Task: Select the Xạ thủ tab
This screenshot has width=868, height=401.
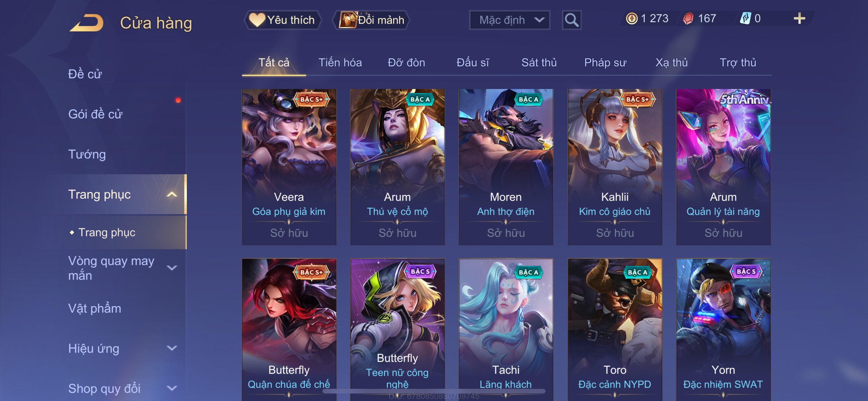Action: pyautogui.click(x=671, y=62)
